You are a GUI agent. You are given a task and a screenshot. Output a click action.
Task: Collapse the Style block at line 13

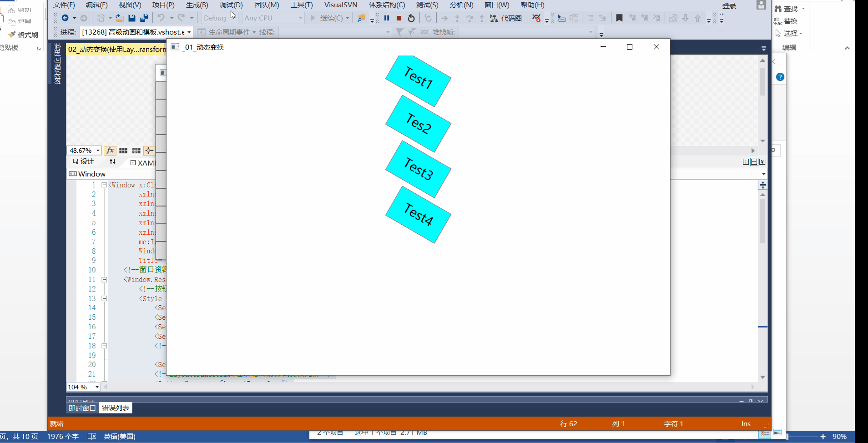104,299
